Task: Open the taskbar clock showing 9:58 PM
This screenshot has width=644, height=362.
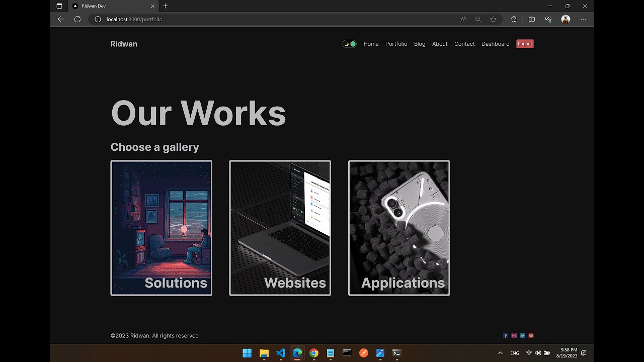Action: point(567,353)
